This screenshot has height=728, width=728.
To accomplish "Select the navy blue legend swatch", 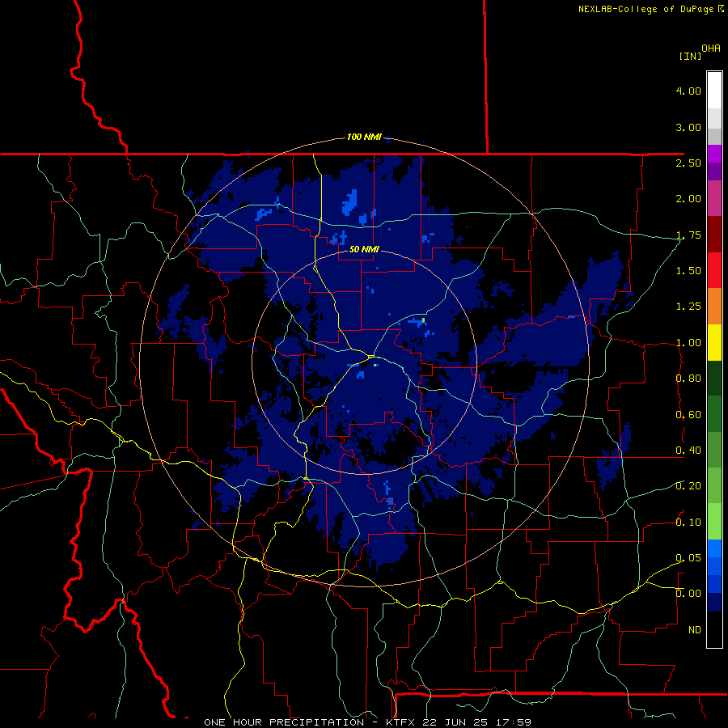I will 714,602.
